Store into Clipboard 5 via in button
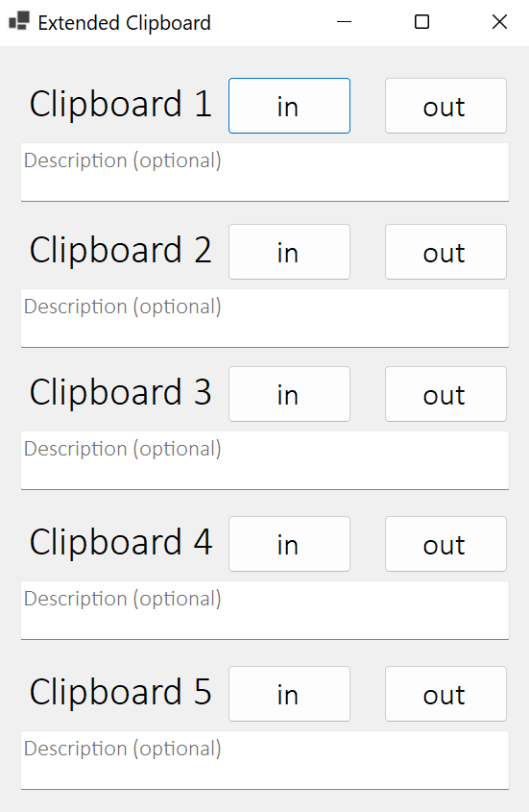This screenshot has width=529, height=812. tap(289, 694)
